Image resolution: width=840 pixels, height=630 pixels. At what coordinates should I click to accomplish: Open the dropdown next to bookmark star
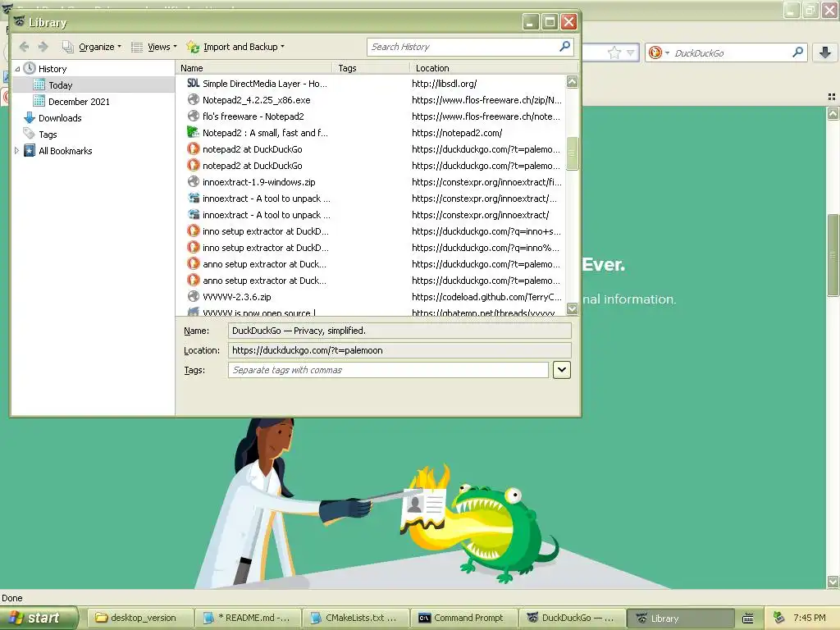pos(631,52)
